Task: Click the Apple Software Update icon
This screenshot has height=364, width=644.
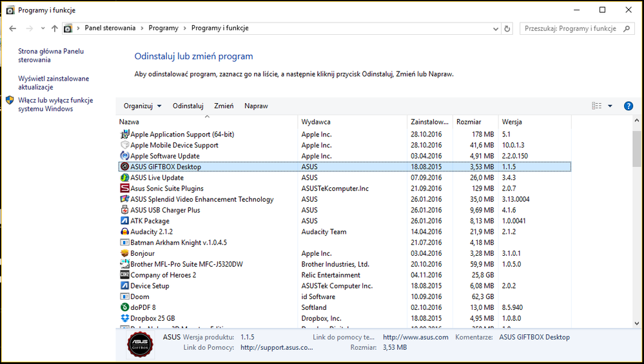Action: click(124, 156)
